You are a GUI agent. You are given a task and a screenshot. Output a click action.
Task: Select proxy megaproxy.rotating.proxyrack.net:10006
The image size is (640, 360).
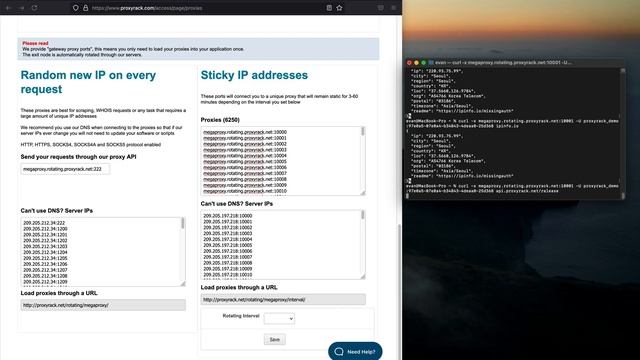pos(245,168)
